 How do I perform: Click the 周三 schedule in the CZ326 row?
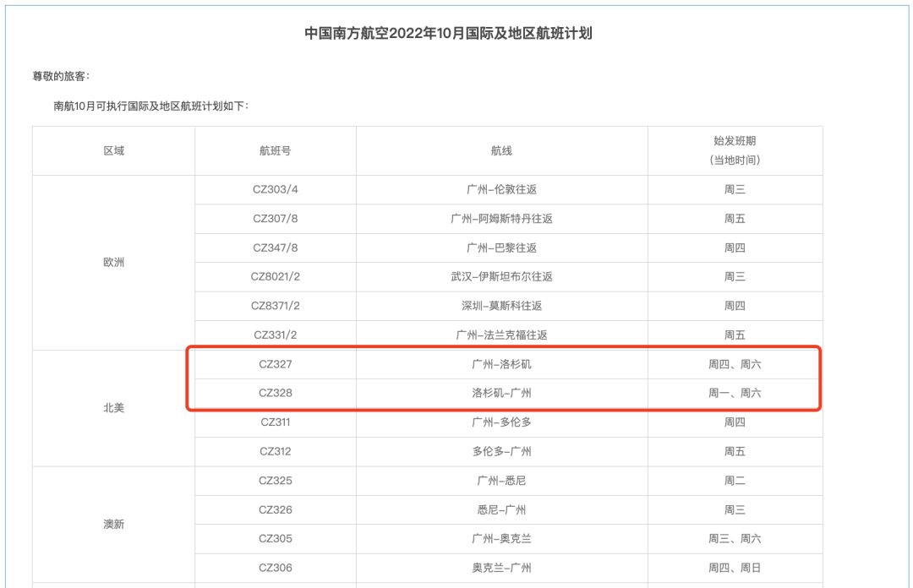735,509
